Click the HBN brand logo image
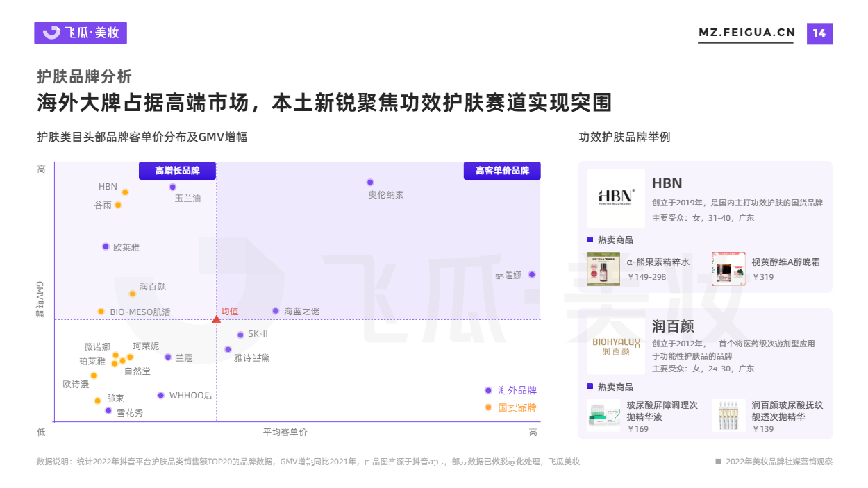This screenshot has width=868, height=488. click(616, 199)
